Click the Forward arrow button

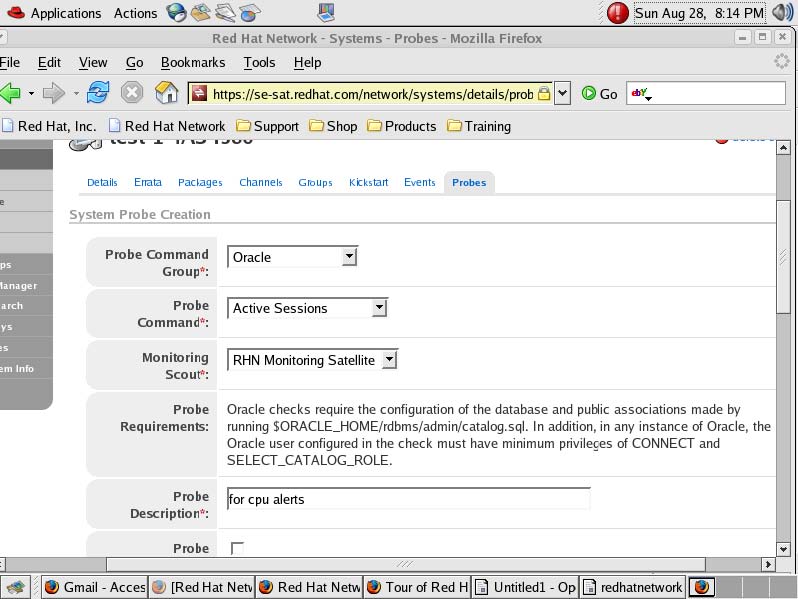(54, 93)
